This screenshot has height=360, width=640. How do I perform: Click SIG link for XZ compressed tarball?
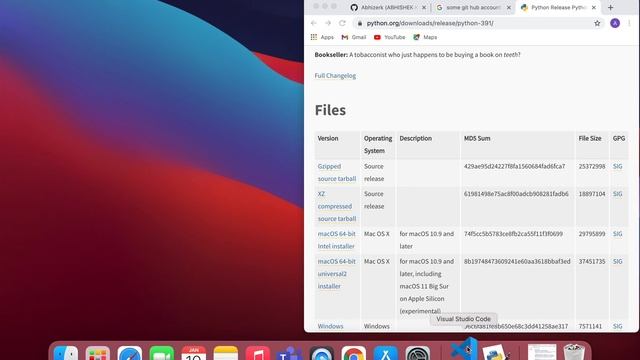click(x=618, y=193)
